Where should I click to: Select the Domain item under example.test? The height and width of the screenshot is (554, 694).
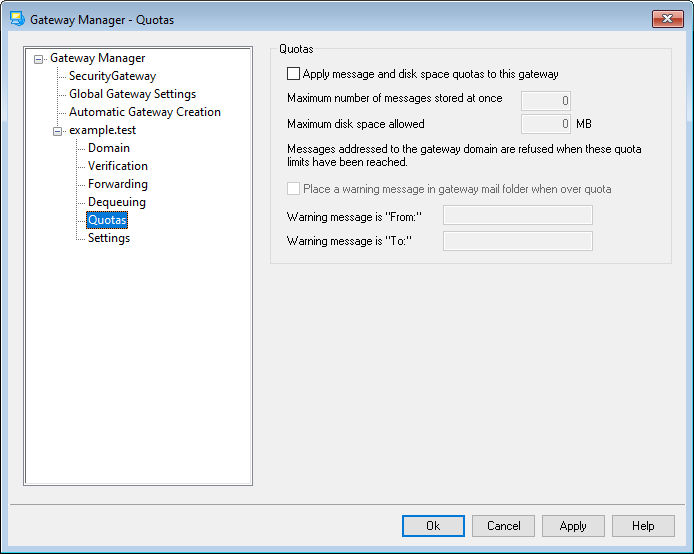[108, 148]
